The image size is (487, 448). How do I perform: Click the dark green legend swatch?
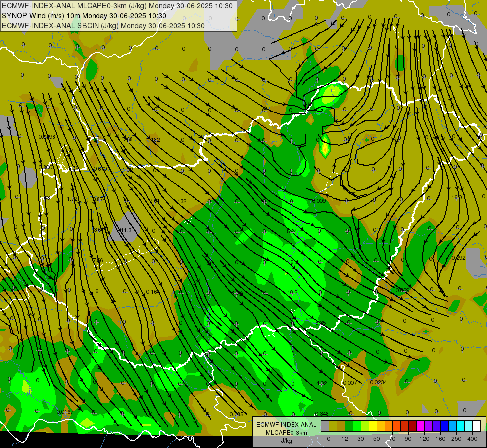pos(349,426)
